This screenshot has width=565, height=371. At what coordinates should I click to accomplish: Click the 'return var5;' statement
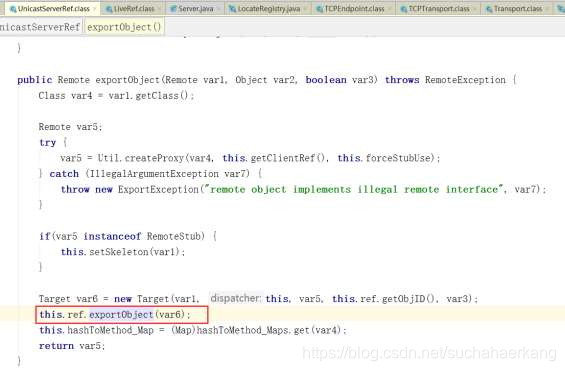72,346
